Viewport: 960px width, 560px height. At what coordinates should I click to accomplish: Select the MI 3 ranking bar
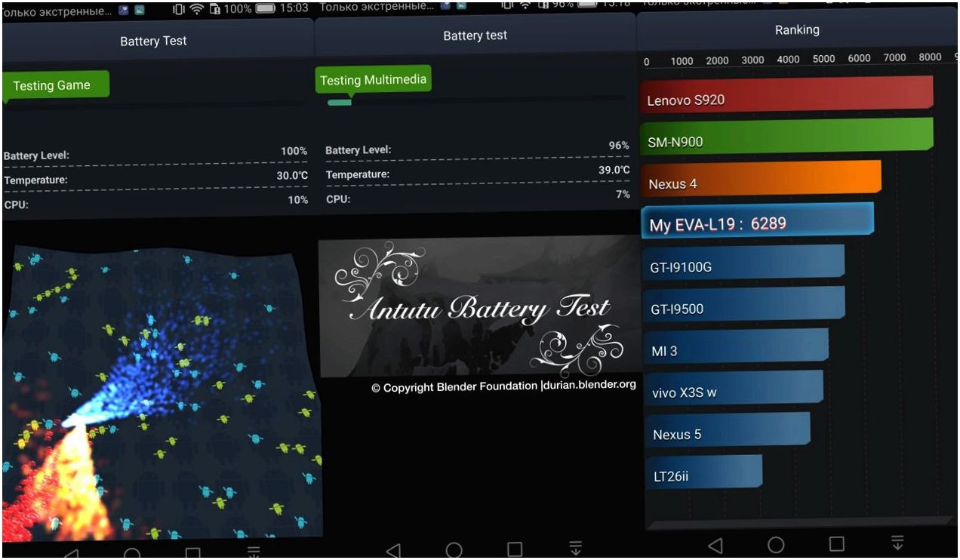coord(735,347)
